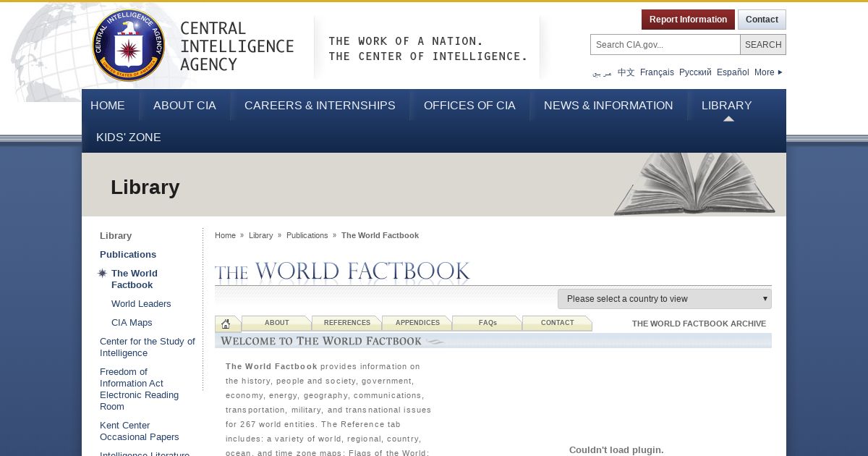Open the country selection dropdown

pyautogui.click(x=665, y=299)
